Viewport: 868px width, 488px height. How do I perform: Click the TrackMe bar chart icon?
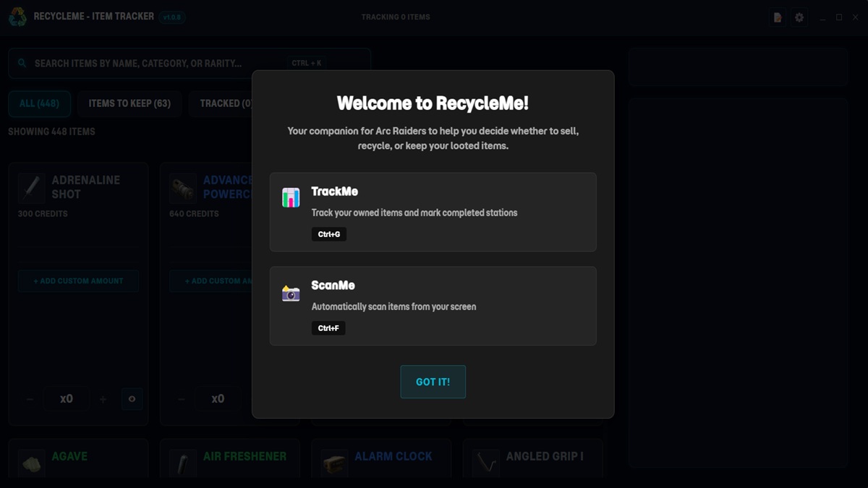coord(291,198)
